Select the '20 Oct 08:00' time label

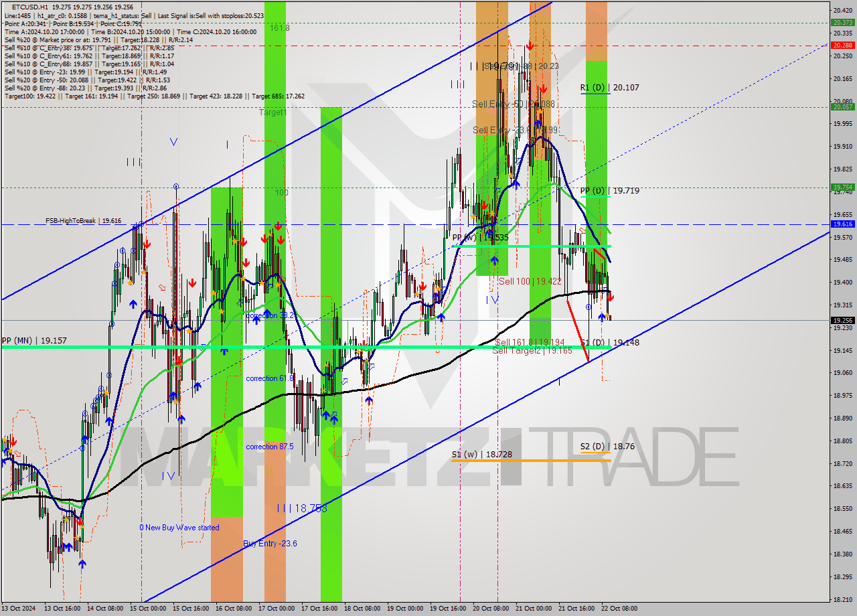491,609
